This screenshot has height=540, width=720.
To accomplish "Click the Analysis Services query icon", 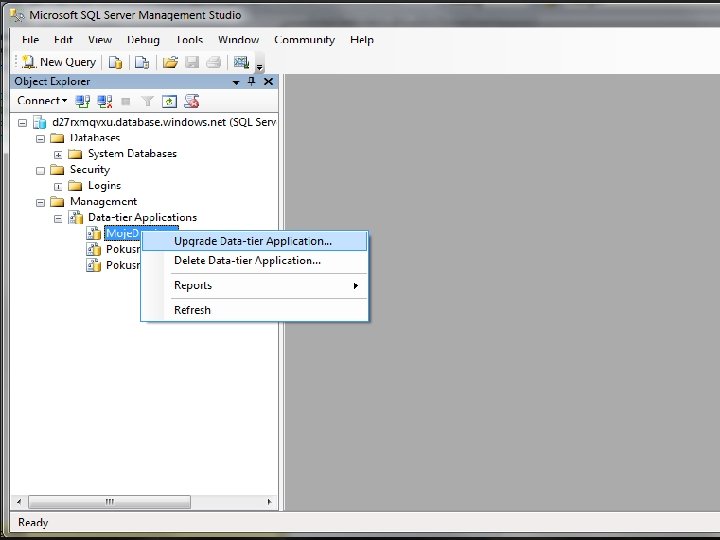I will tap(142, 62).
